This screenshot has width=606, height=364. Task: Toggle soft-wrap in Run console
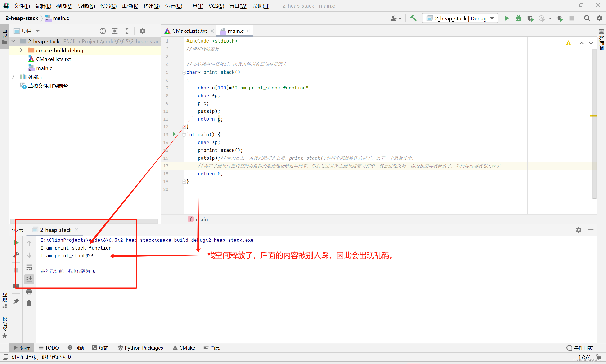29,267
